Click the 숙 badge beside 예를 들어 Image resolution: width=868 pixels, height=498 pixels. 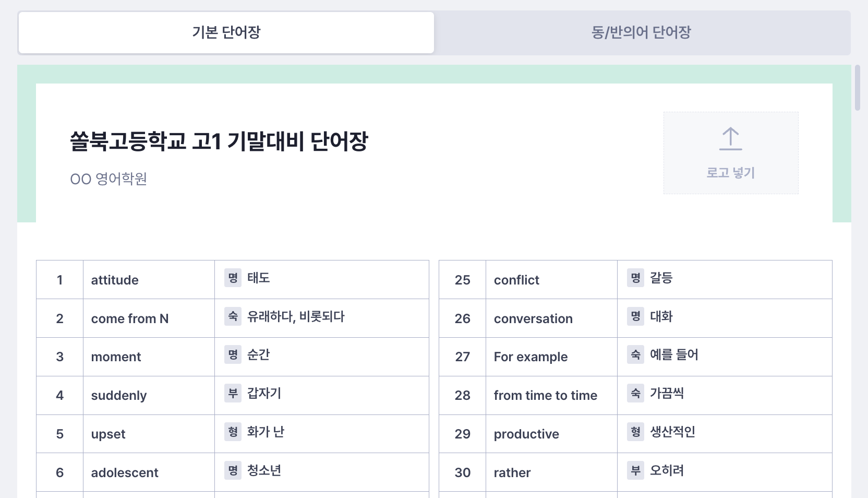coord(635,354)
